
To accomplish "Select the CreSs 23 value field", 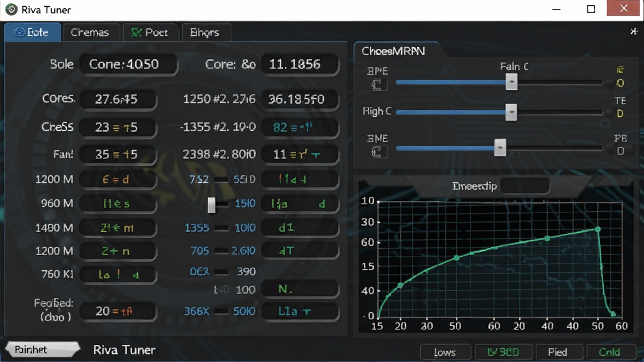I will 118,127.
